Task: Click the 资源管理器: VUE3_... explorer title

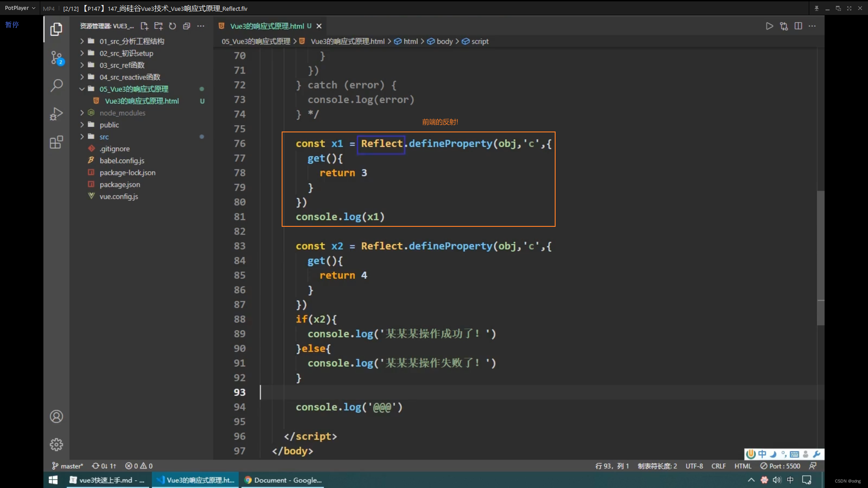Action: (x=107, y=26)
